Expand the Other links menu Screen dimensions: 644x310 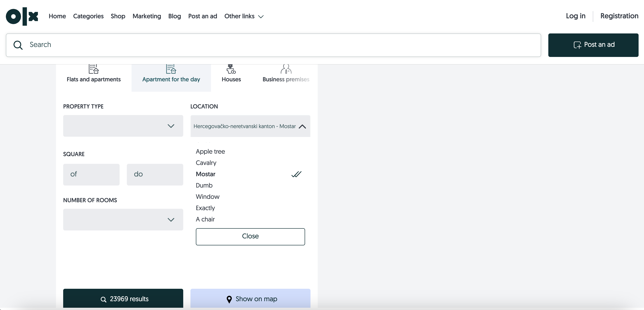(x=244, y=16)
